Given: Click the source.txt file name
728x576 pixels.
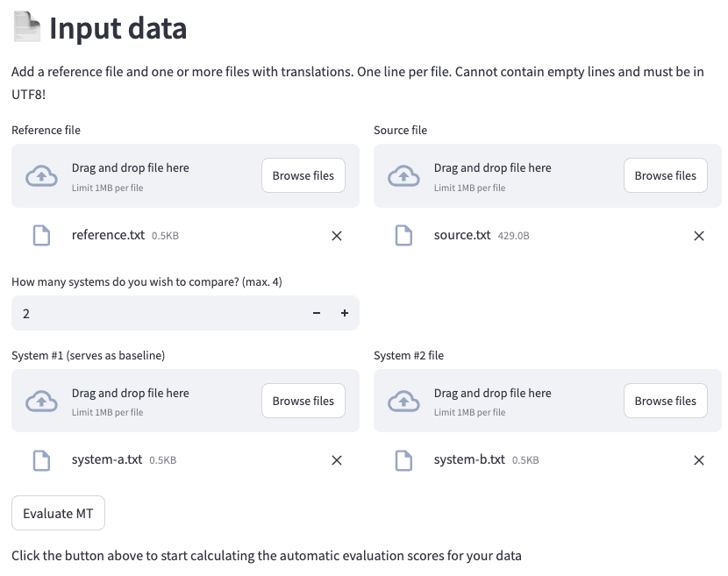Looking at the screenshot, I should 462,235.
